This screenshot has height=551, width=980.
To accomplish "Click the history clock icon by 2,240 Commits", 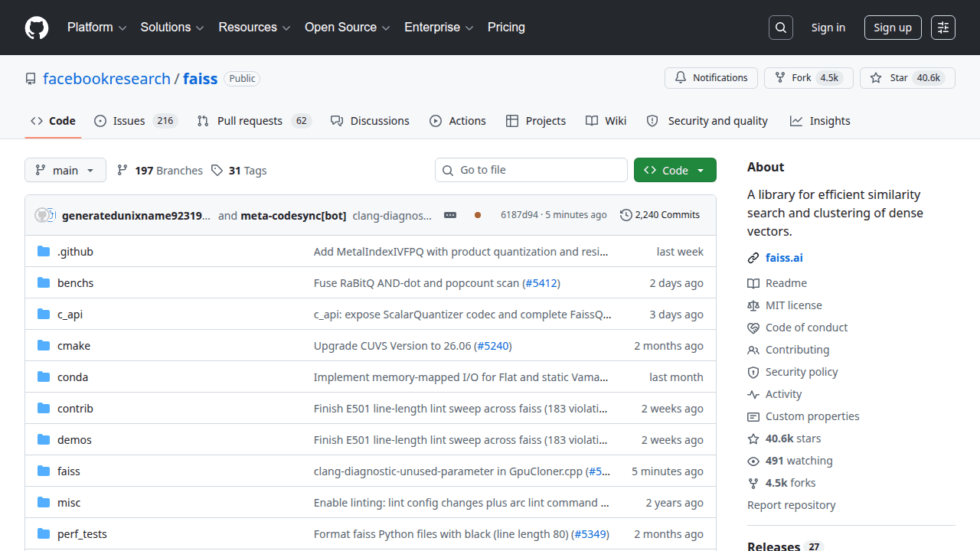I will pyautogui.click(x=626, y=215).
